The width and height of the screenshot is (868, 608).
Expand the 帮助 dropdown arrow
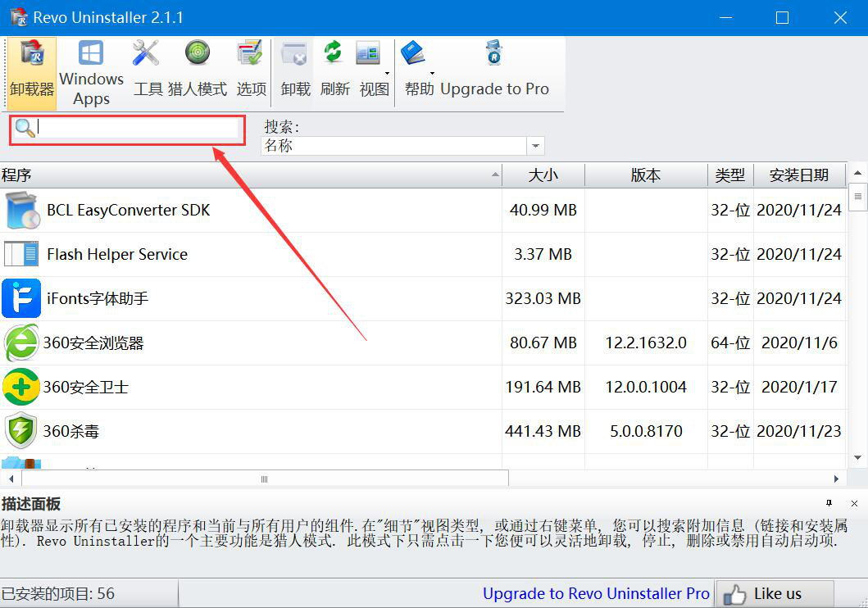tap(432, 73)
